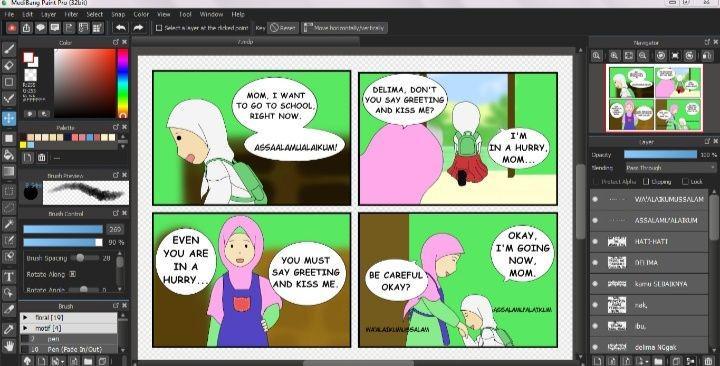Hide the ibu, layer
Screen dimensions: 720x366
tap(596, 326)
